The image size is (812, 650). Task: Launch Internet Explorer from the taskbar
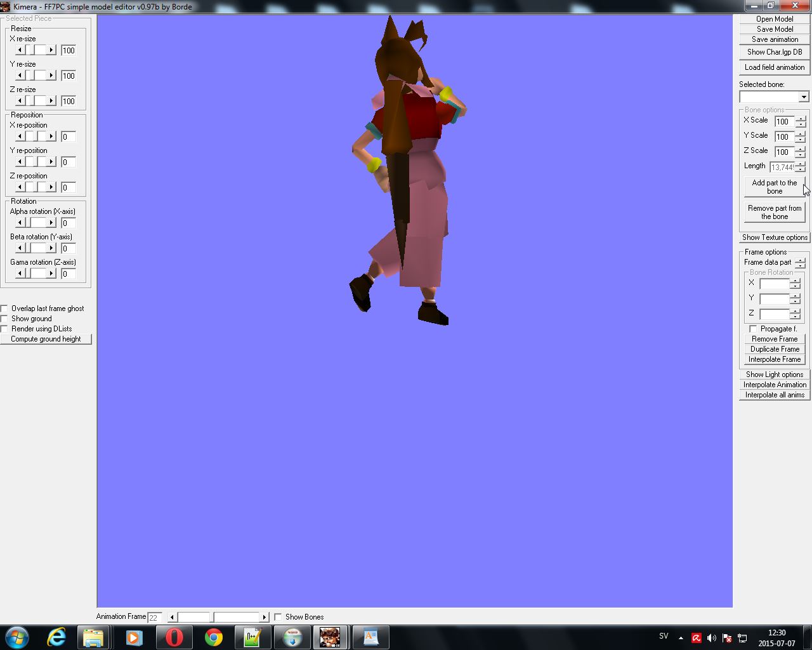(56, 637)
